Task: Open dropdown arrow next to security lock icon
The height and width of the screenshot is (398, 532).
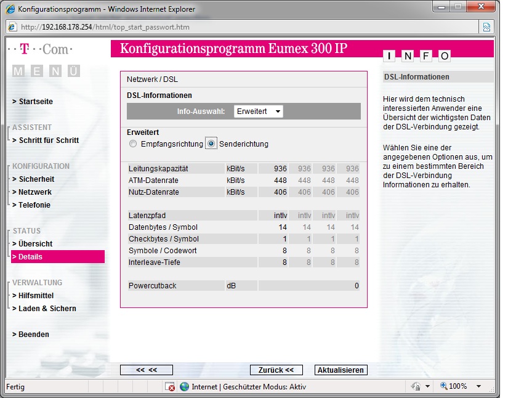Action: point(427,386)
